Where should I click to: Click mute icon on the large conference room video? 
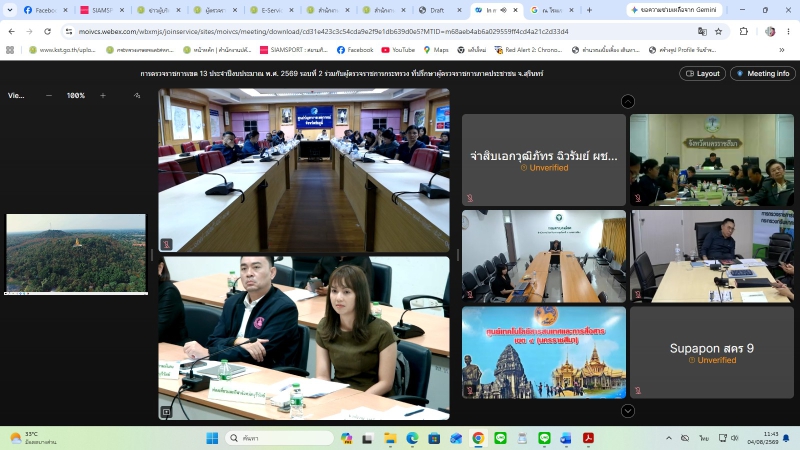pyautogui.click(x=166, y=244)
